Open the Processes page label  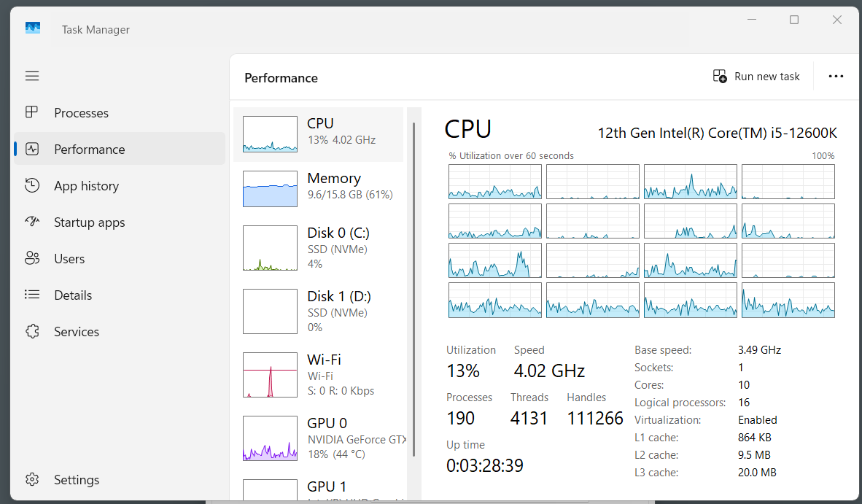click(x=82, y=112)
